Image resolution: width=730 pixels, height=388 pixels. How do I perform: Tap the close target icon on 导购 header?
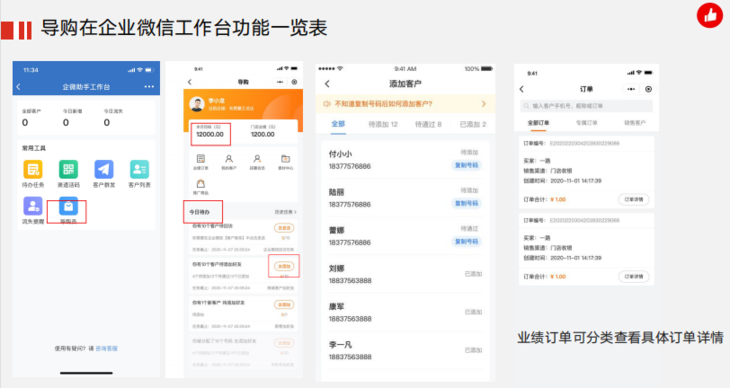(x=294, y=82)
